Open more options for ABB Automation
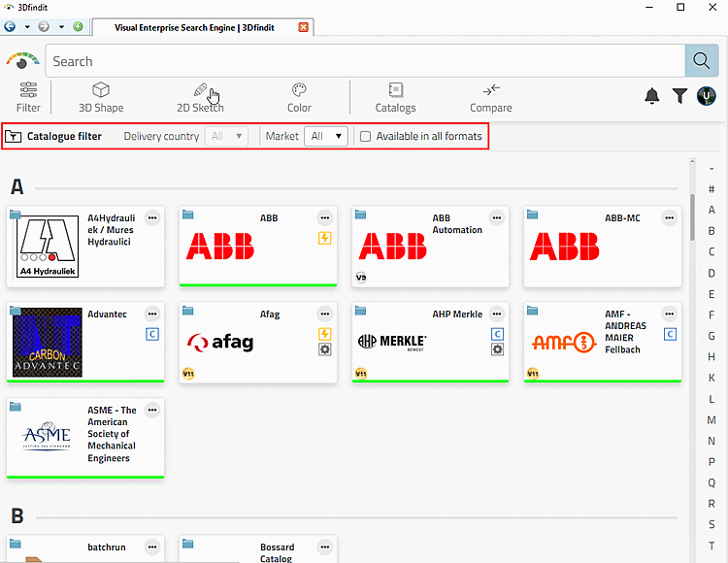 tap(497, 217)
